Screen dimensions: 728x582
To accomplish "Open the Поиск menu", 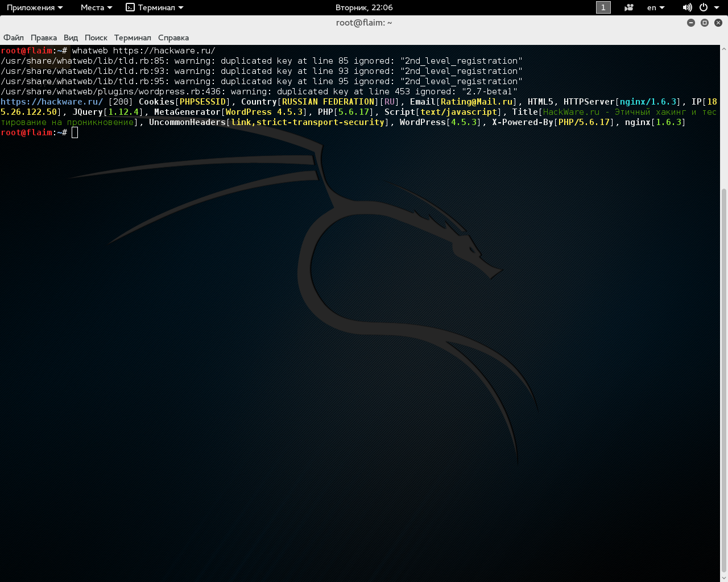I will tap(96, 38).
